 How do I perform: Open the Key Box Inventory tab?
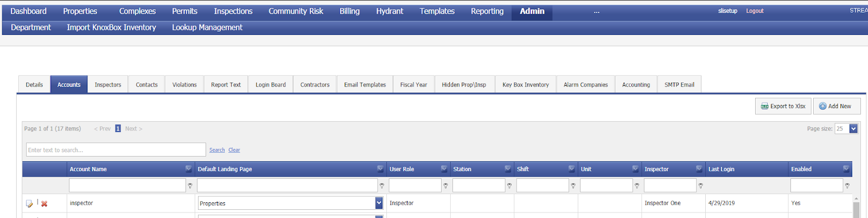(526, 85)
